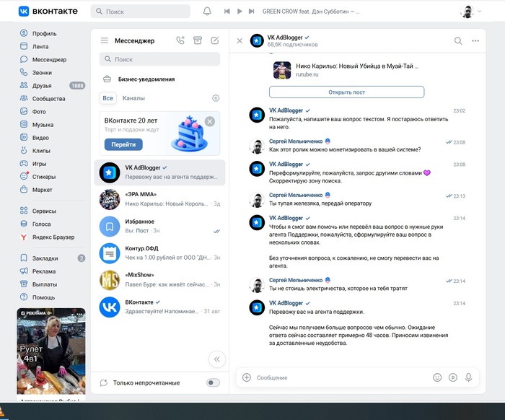Click the Видео sidebar icon

click(x=24, y=138)
